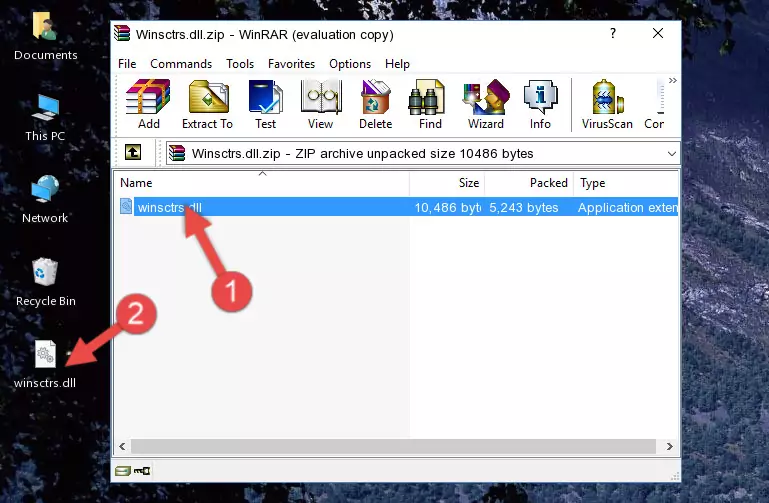Viewport: 769px width, 503px height.
Task: Select the This PC desktop icon
Action: pos(45,118)
